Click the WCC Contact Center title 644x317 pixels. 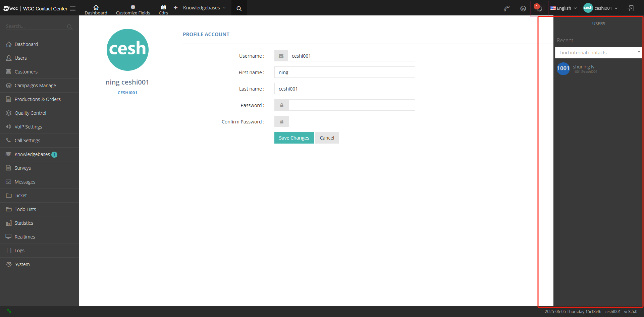point(45,9)
